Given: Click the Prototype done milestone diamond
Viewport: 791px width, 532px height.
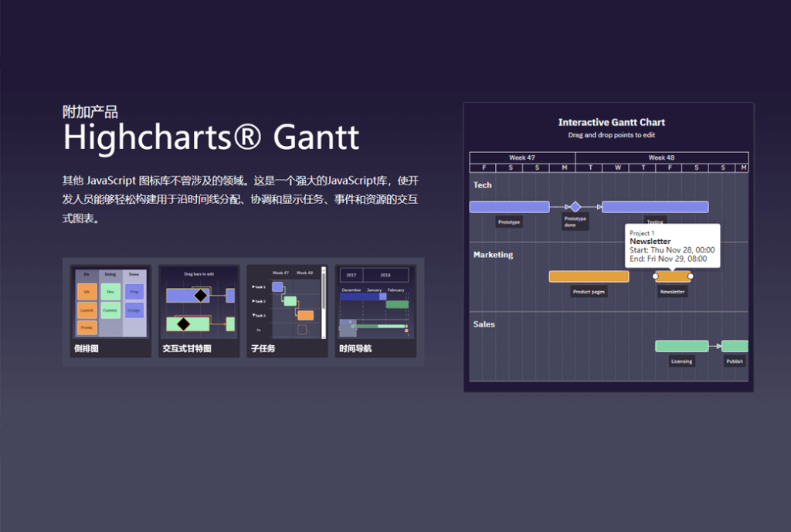Looking at the screenshot, I should point(575,207).
